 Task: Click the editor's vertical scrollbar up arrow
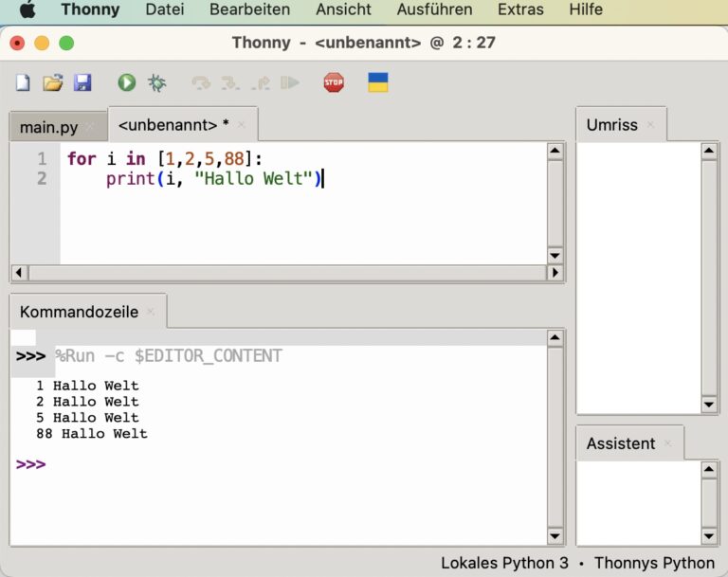555,152
